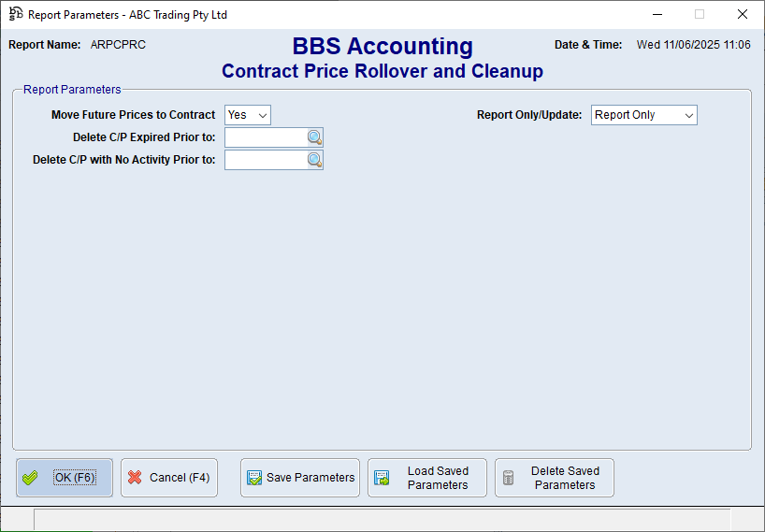Click the green checkmark icon on OK

(31, 478)
